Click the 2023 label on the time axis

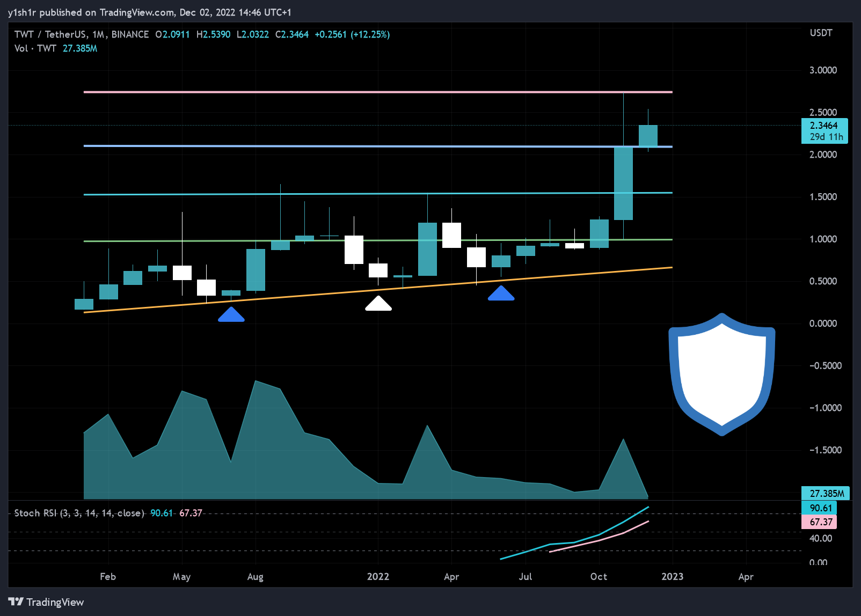click(672, 576)
